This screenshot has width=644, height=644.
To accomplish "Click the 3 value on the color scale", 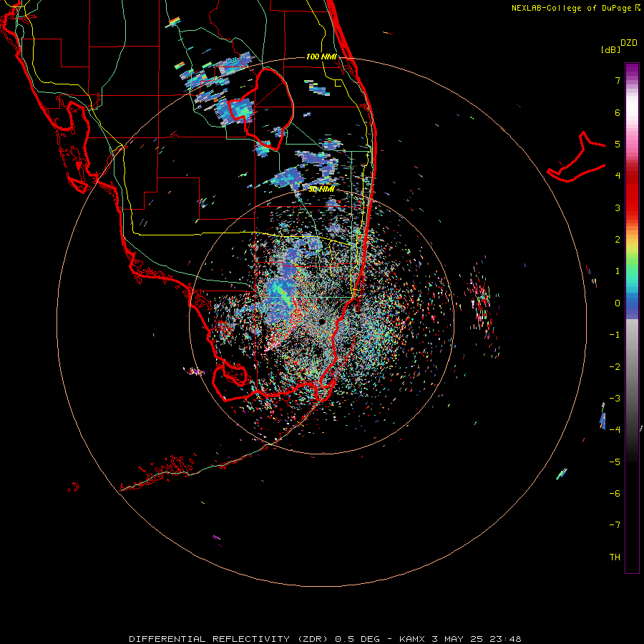I will tap(618, 208).
